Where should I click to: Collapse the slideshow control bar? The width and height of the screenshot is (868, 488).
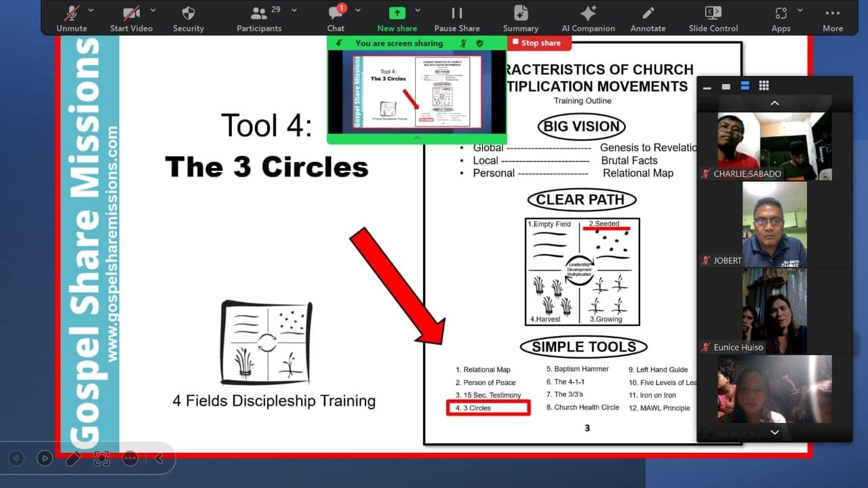(159, 458)
